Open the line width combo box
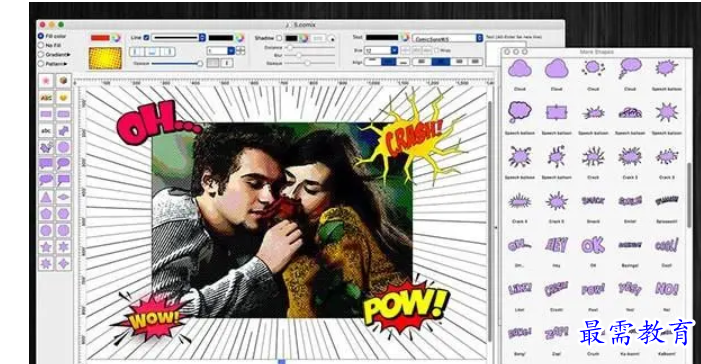Image resolution: width=701 pixels, height=364 pixels. click(x=220, y=51)
